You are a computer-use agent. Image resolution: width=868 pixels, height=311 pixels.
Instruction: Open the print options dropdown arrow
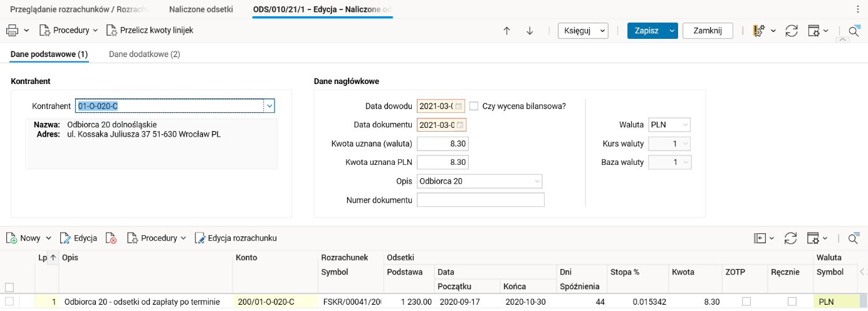click(x=26, y=30)
